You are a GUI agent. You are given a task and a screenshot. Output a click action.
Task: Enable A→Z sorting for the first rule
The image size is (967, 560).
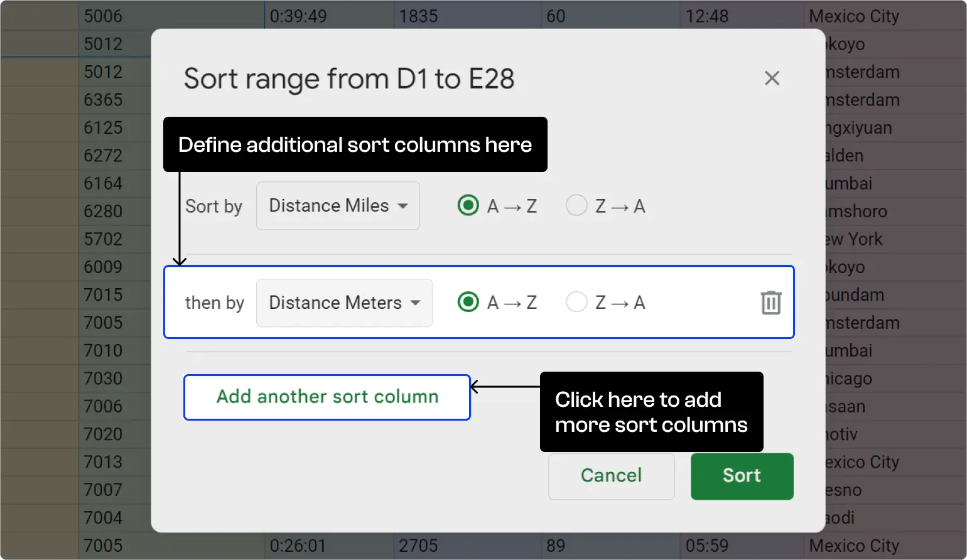(468, 205)
